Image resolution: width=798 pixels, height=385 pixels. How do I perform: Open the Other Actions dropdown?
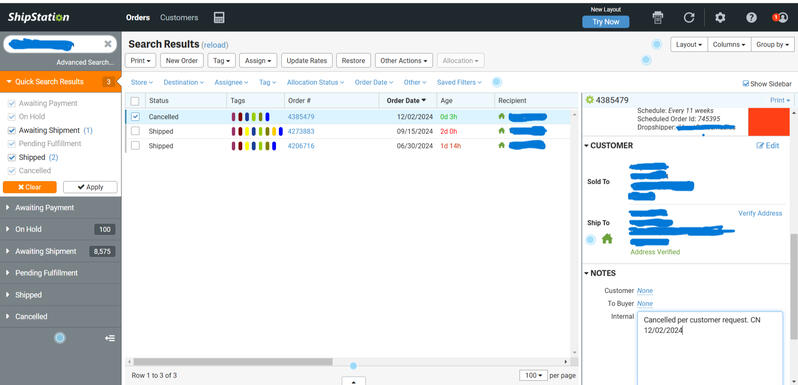(404, 61)
